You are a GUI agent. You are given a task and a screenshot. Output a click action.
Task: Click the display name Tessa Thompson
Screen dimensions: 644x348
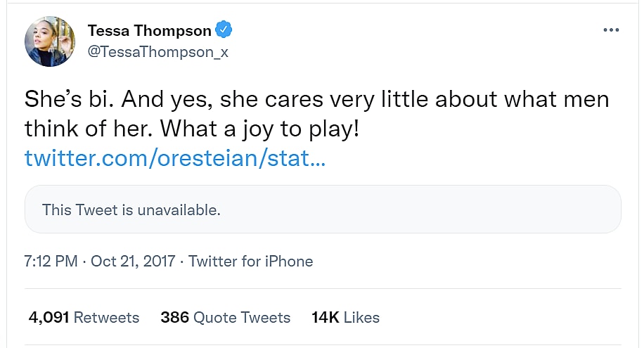click(149, 31)
